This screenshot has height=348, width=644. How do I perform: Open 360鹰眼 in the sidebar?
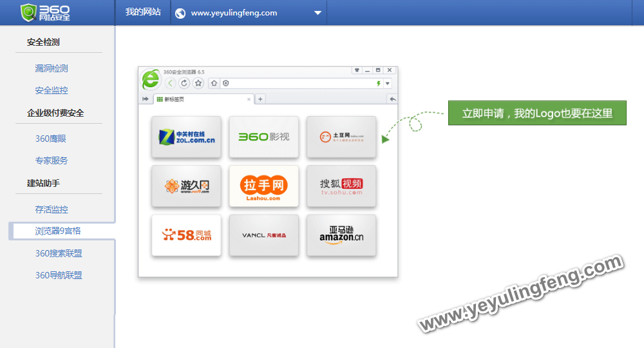pyautogui.click(x=50, y=139)
